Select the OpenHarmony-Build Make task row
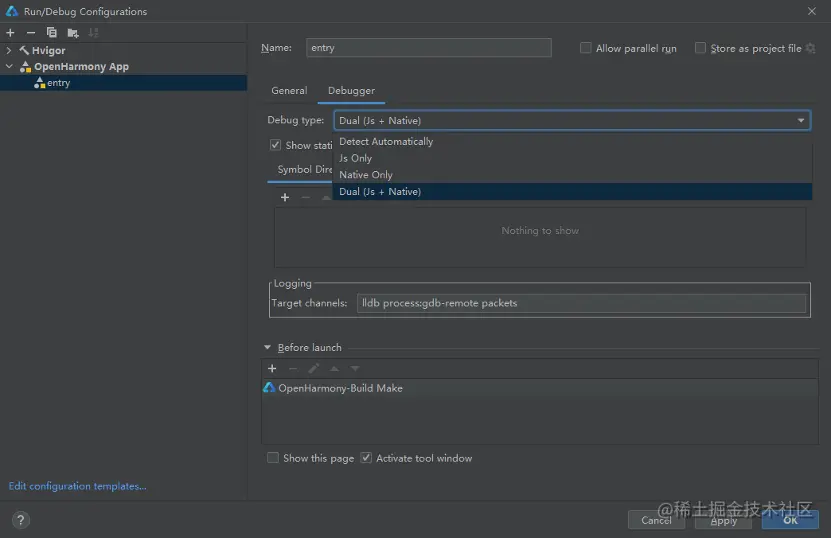Viewport: 832px width, 538px height. tap(540, 388)
